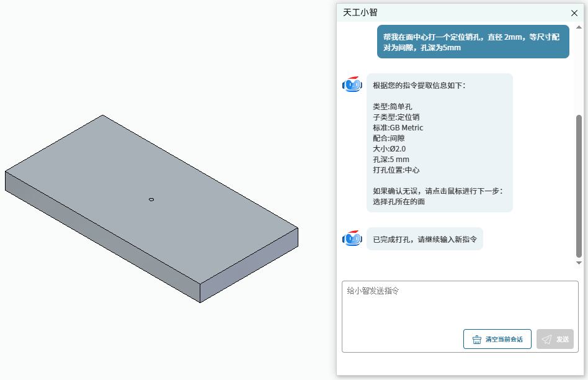Click the 天工小智 panel title
This screenshot has height=380, width=588.
(x=360, y=12)
